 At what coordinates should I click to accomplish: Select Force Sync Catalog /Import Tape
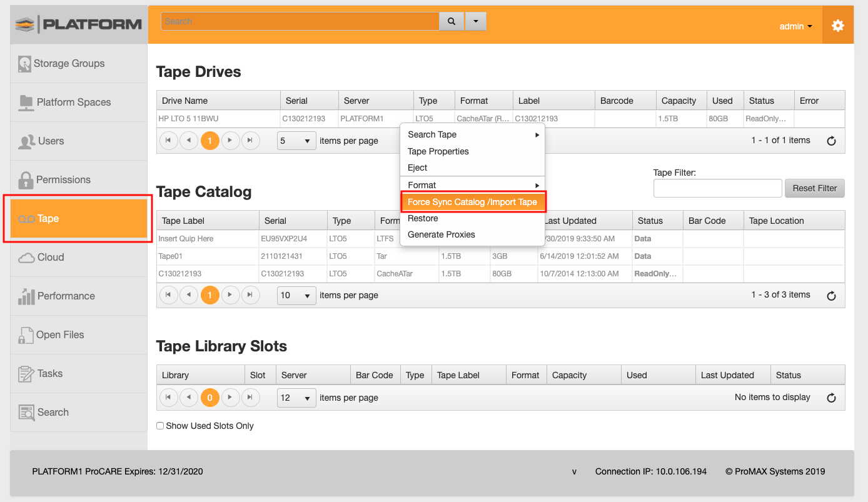[473, 202]
